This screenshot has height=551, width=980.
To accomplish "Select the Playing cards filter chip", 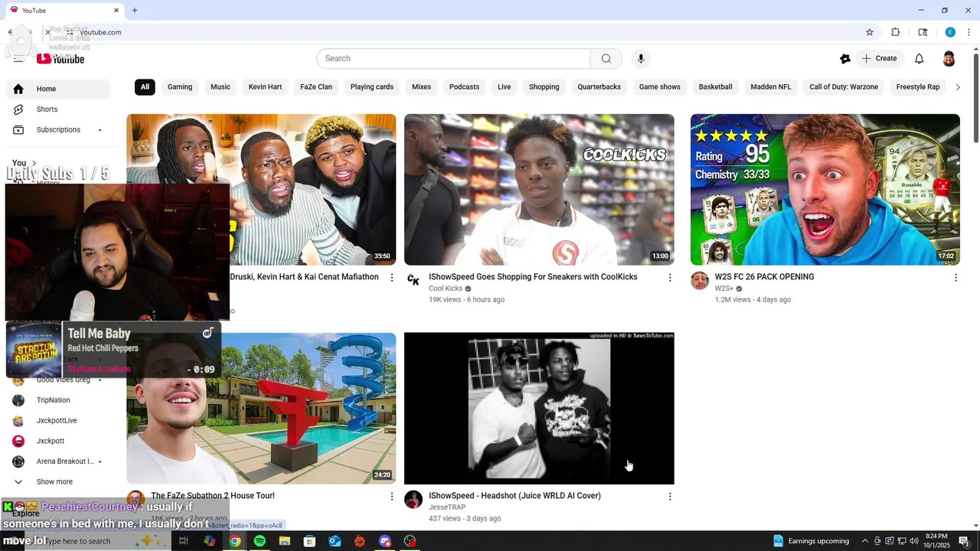I will pyautogui.click(x=372, y=87).
